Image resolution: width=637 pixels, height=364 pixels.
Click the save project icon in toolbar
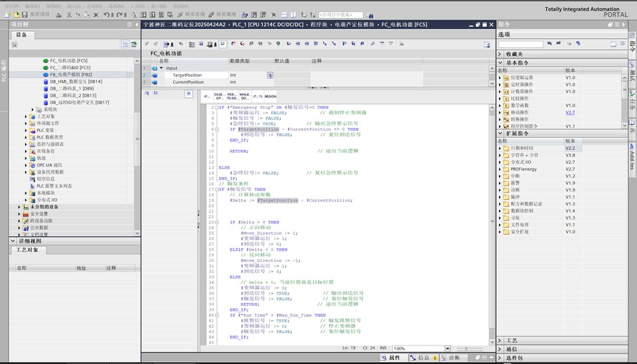(x=25, y=14)
